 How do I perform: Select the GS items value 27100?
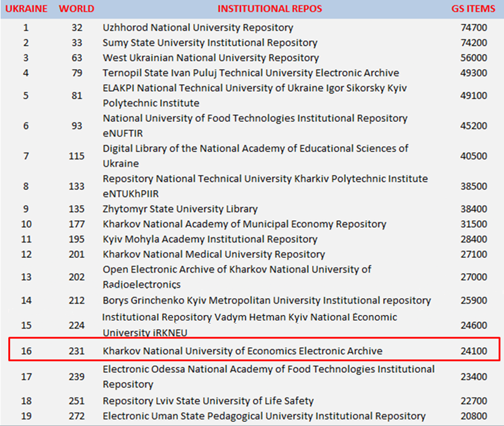(474, 254)
